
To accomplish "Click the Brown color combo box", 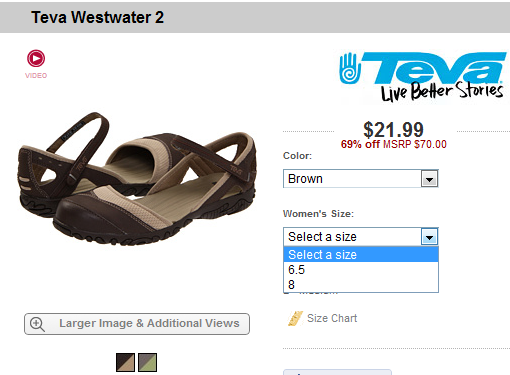I will point(361,179).
